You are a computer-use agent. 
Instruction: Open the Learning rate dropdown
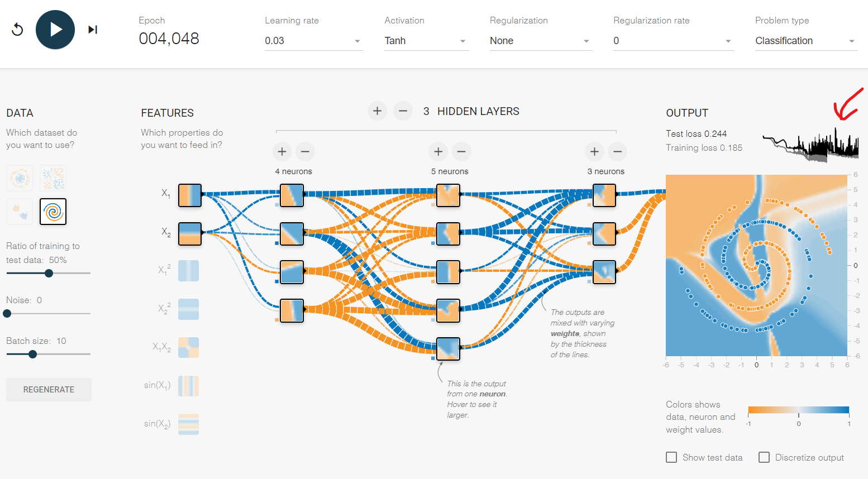point(314,40)
